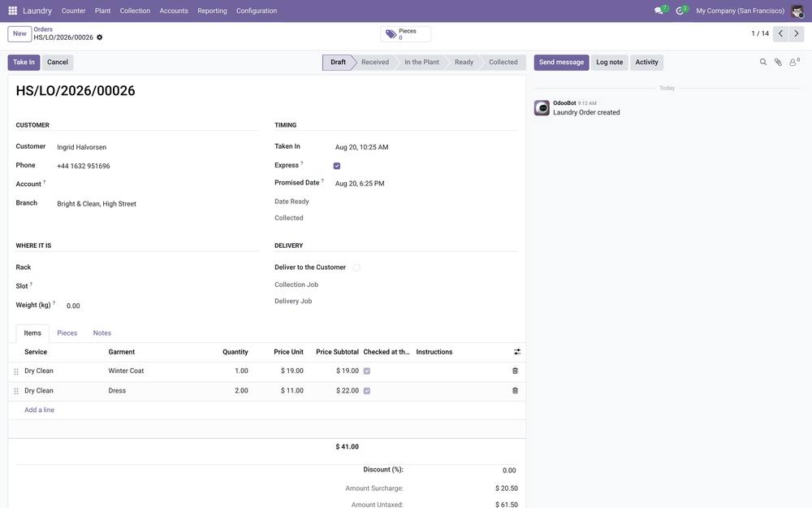Screen dimensions: 812x508
Task: Click the Take In button
Action: point(24,63)
